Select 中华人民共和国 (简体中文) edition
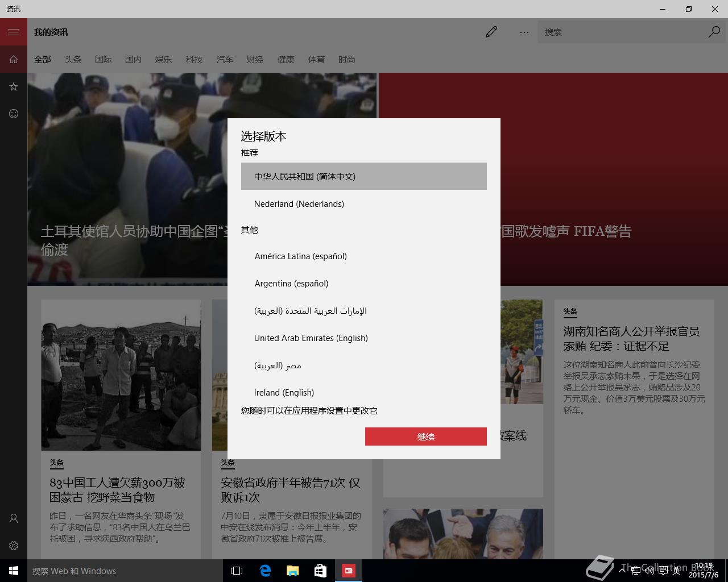 pyautogui.click(x=364, y=176)
